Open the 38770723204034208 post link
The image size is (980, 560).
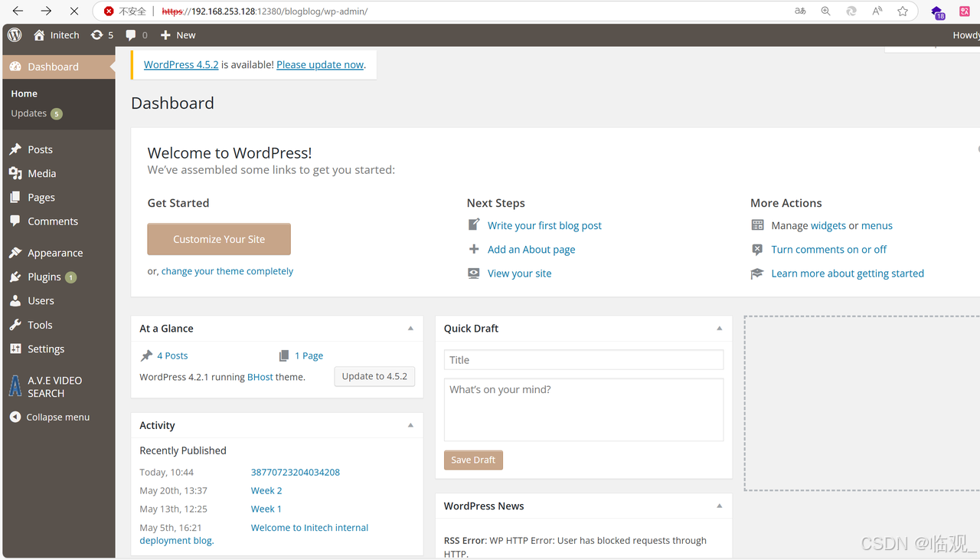coord(296,472)
